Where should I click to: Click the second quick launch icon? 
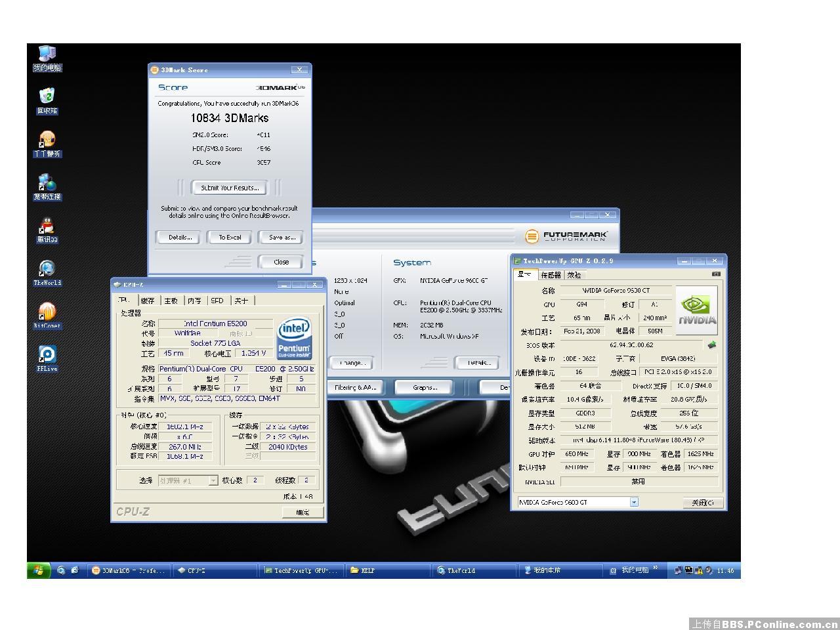tap(74, 570)
